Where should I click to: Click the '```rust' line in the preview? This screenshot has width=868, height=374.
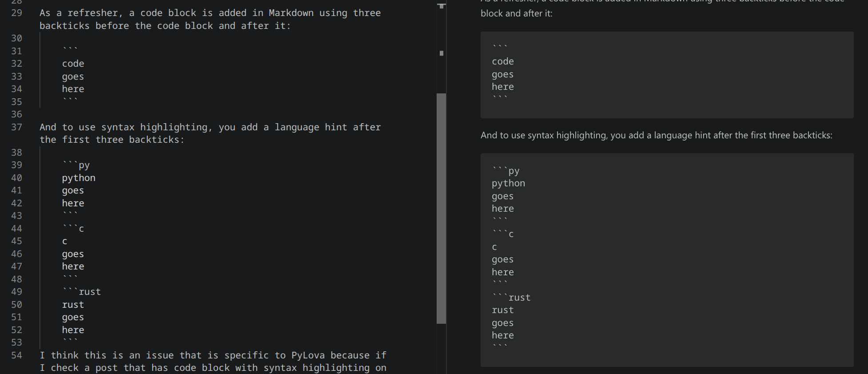[x=511, y=298]
